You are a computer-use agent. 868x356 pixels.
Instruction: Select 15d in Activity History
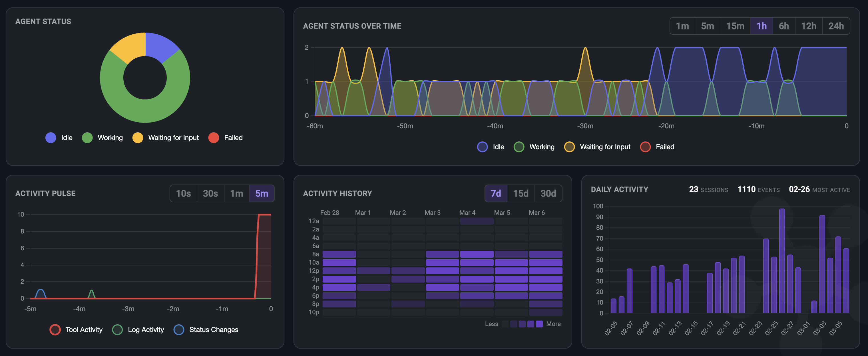(x=521, y=193)
